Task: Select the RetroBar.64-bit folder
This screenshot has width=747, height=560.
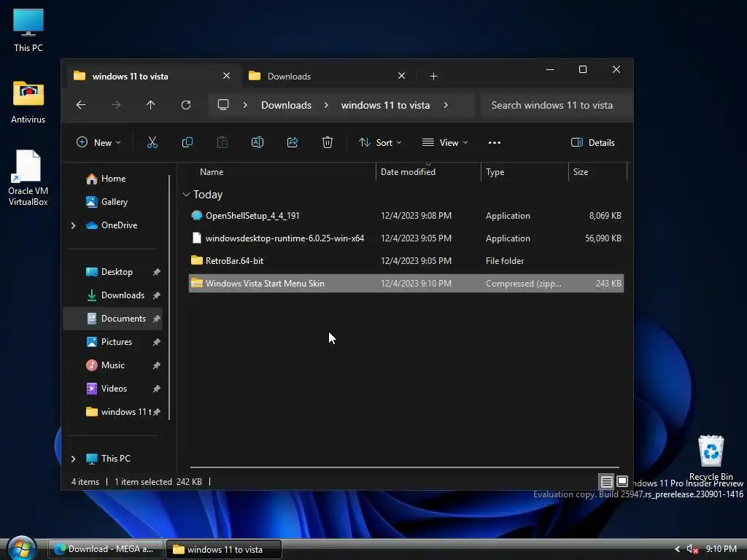Action: click(x=406, y=261)
